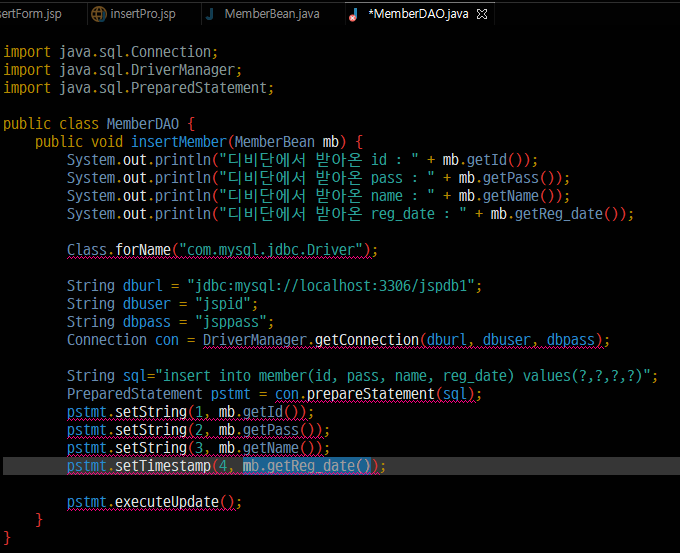Click the Java file icon on MemberBean.java tab

click(x=210, y=14)
